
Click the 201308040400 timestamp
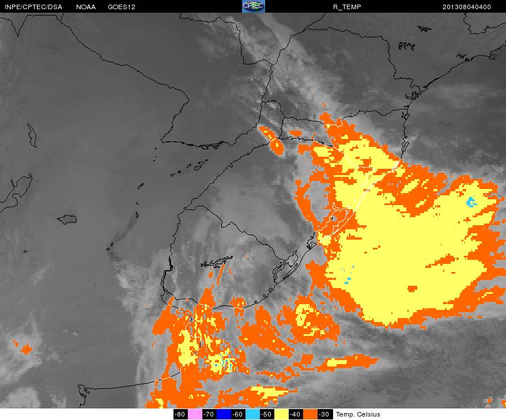467,7
